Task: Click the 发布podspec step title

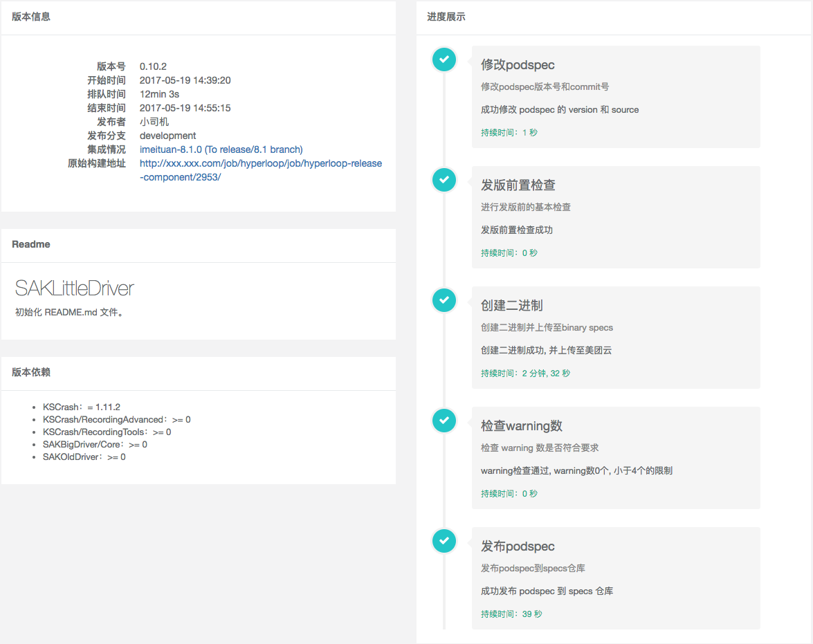Action: 518,546
